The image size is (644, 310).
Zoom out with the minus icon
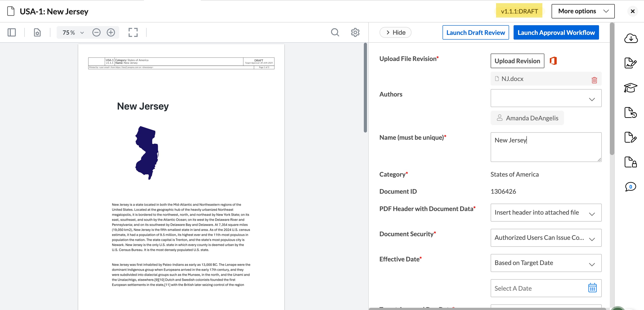coord(96,33)
